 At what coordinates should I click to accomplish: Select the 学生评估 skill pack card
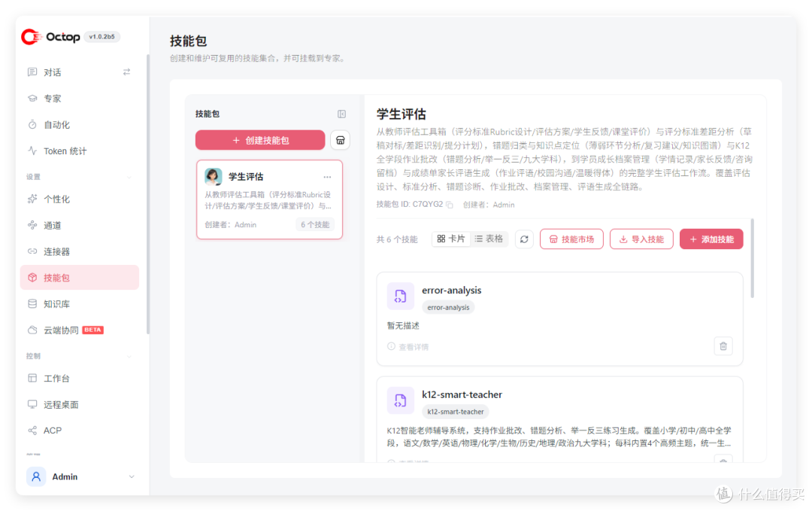click(269, 199)
